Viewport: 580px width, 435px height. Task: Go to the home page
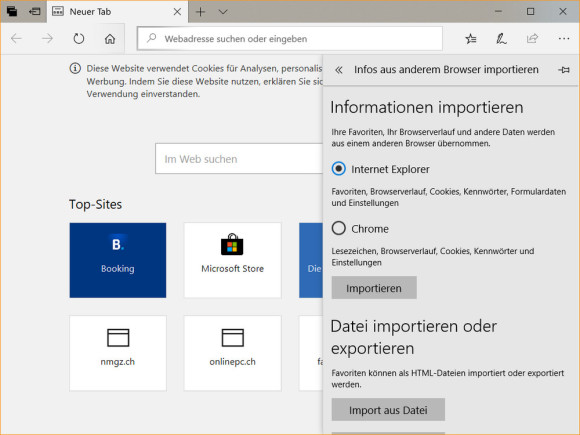110,38
